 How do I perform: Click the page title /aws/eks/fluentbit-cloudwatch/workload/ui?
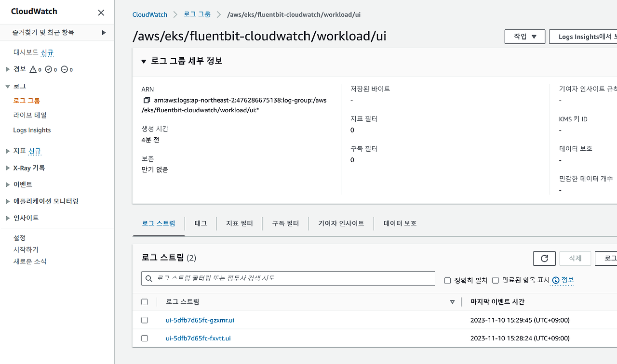259,37
